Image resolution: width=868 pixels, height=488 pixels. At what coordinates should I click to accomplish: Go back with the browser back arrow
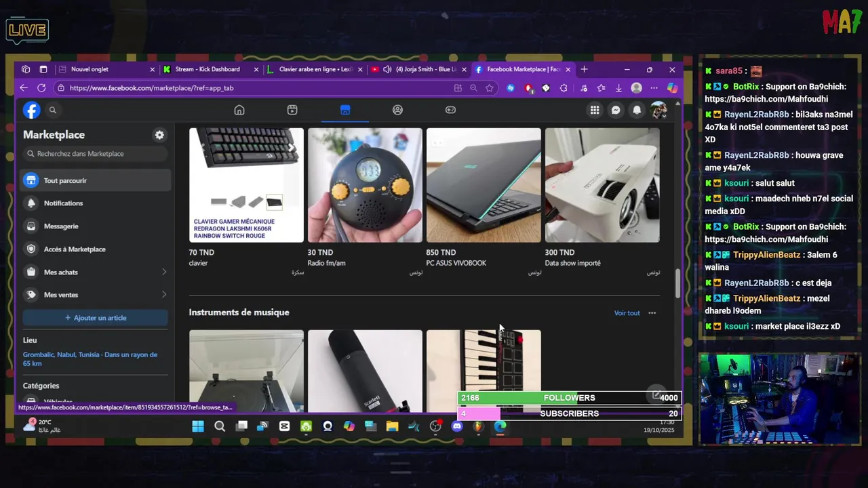(x=24, y=88)
